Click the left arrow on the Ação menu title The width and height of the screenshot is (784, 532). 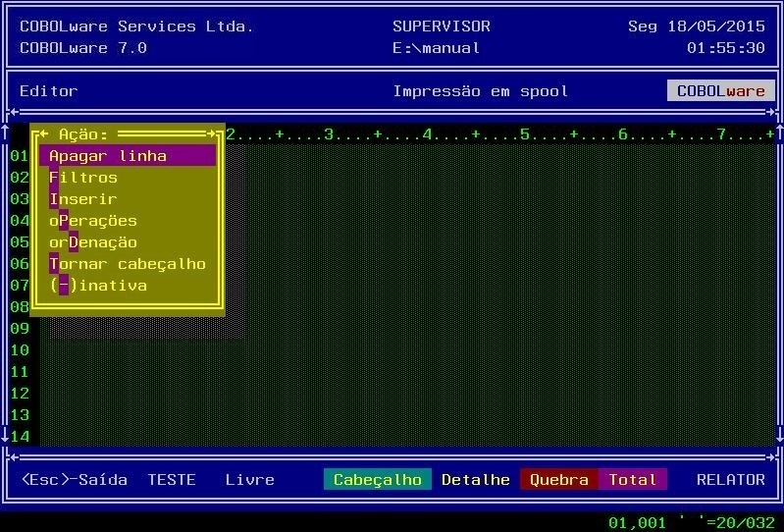point(44,134)
